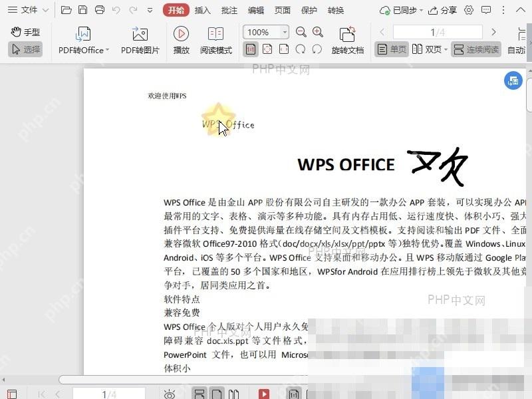
Task: Toggle 连续阅读 continuous reading
Action: point(476,49)
